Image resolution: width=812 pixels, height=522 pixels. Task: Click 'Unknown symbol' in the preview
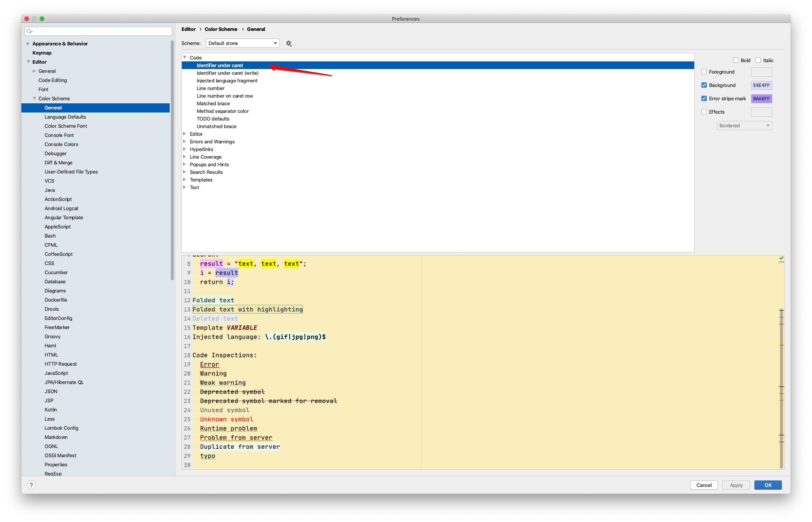[x=226, y=419]
